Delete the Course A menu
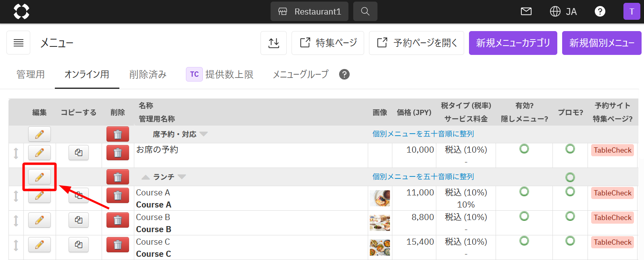The width and height of the screenshot is (644, 260). click(118, 195)
